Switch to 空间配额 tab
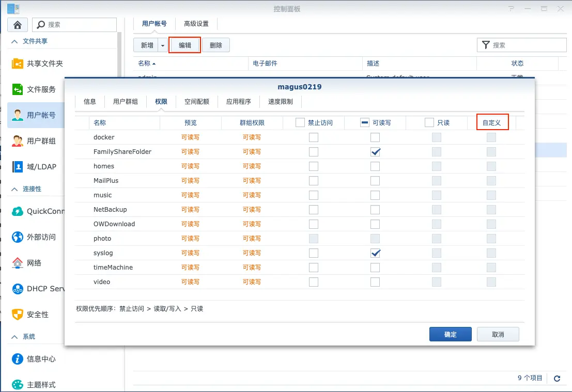Viewport: 572px width, 392px height. click(197, 101)
